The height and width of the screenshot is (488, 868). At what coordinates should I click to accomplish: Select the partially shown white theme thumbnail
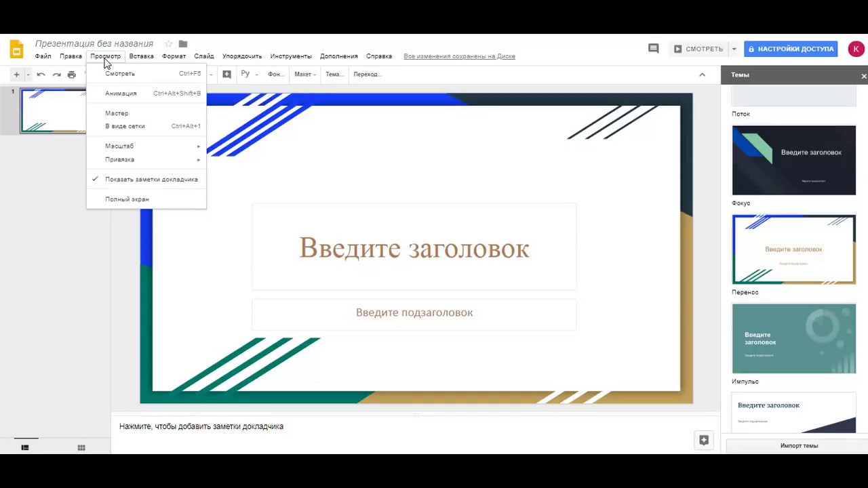click(794, 413)
